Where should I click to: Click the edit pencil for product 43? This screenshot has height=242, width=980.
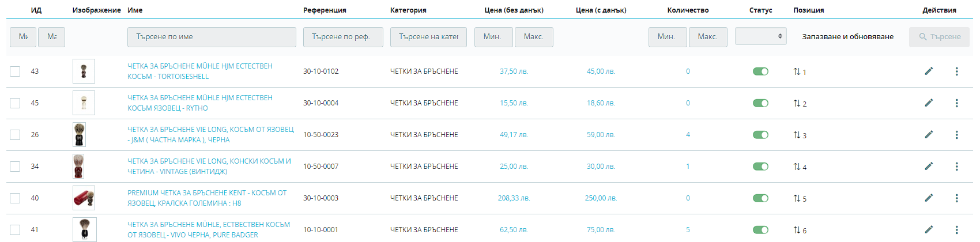coord(929,71)
